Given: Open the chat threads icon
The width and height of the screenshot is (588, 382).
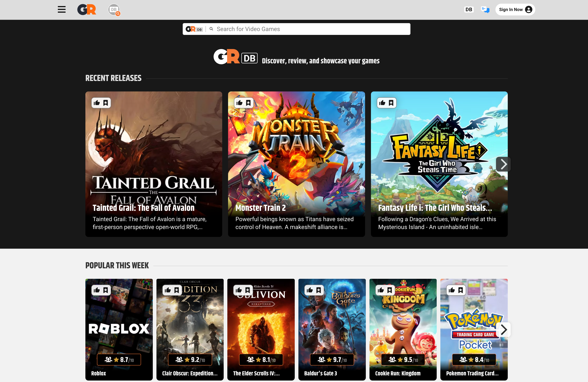Looking at the screenshot, I should point(485,10).
